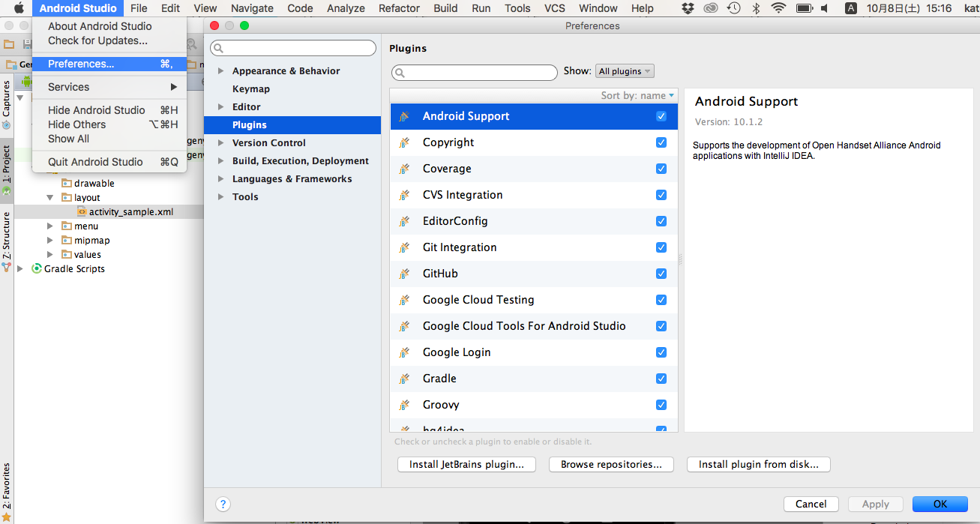Click the Git Integration plugin icon
The width and height of the screenshot is (980, 524).
[404, 247]
